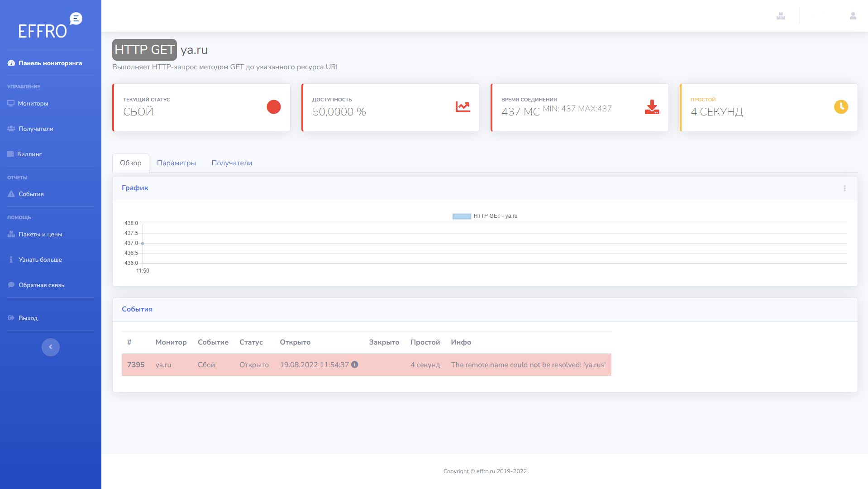Open Мониторы in the sidebar
Viewport: 868px width, 489px height.
33,104
